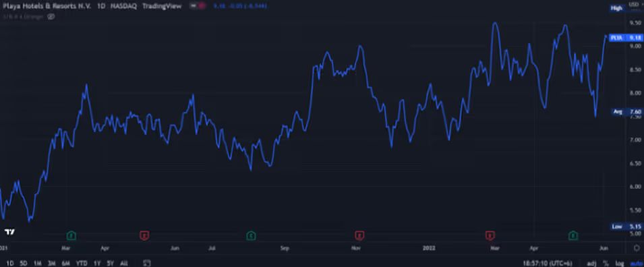Open the green earnings marker near May 2022
Screen dimensions: 644x267
573,235
